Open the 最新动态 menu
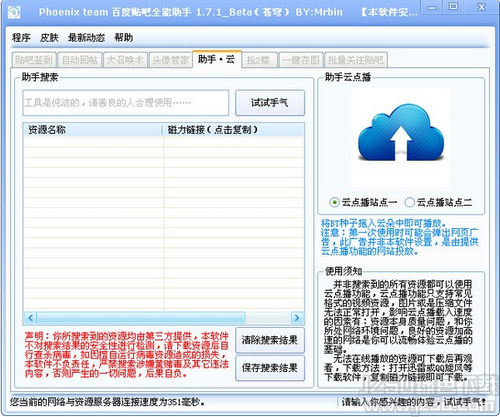Screen dimensions: 500x417 coord(86,37)
